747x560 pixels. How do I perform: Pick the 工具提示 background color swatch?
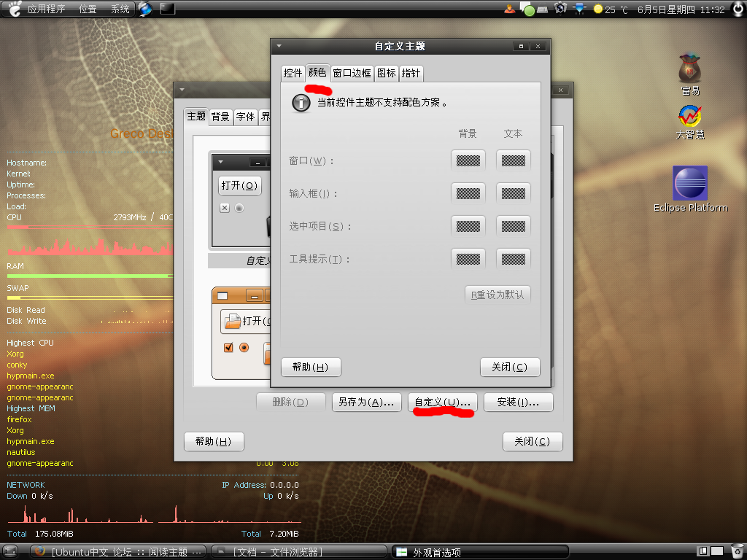click(468, 259)
